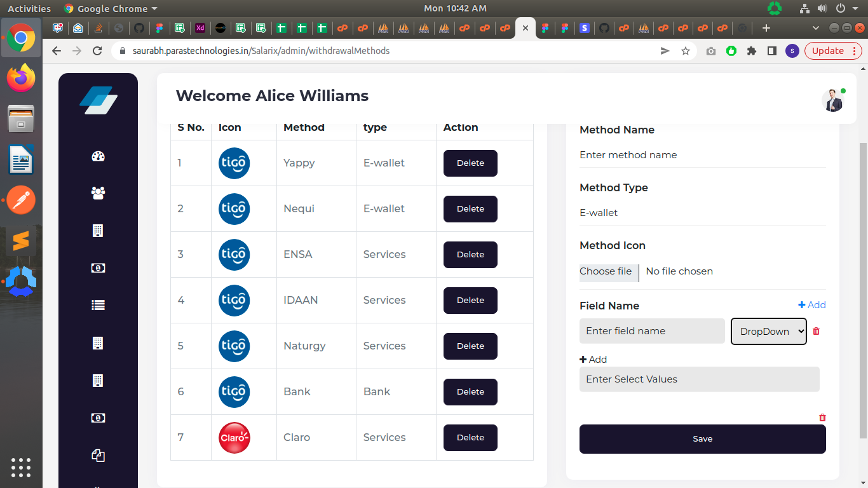Open a new browser tab

click(766, 28)
